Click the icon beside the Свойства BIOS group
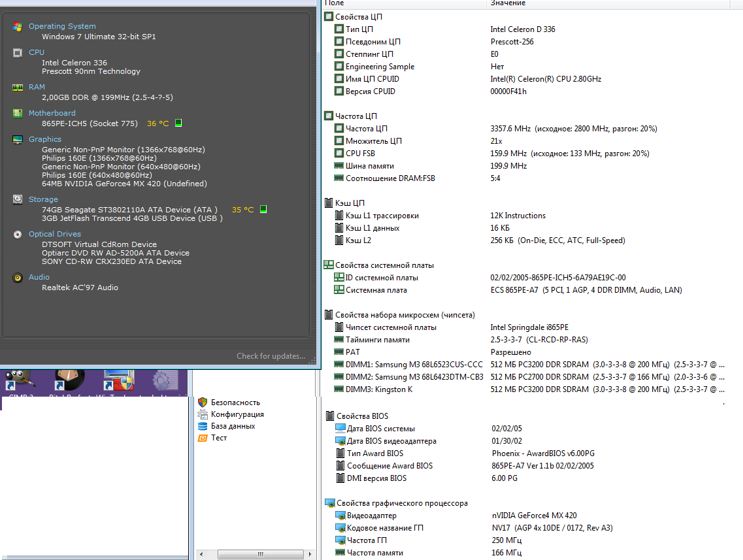The image size is (743, 560). click(330, 416)
